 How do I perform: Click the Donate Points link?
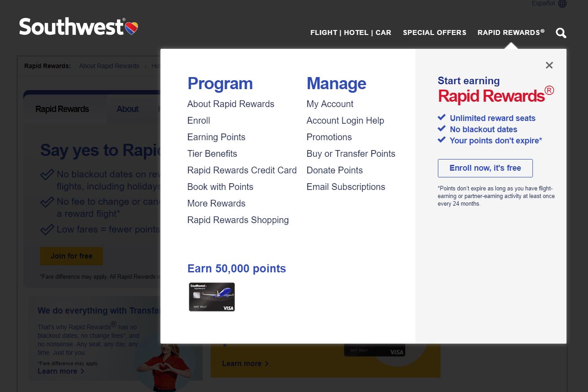click(x=334, y=170)
